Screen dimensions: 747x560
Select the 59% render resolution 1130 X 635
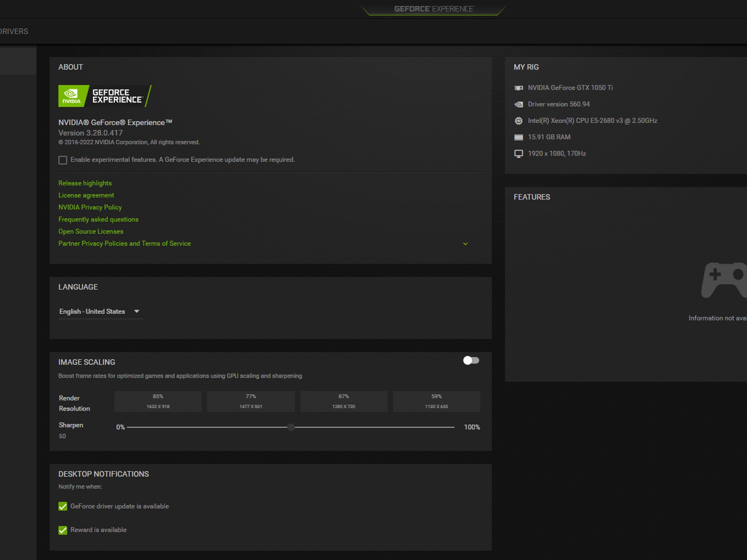pos(437,401)
